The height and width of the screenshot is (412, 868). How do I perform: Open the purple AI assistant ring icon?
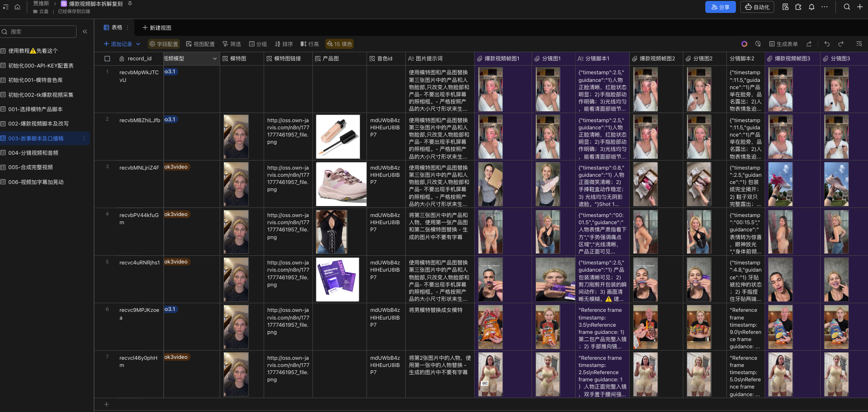pos(744,44)
